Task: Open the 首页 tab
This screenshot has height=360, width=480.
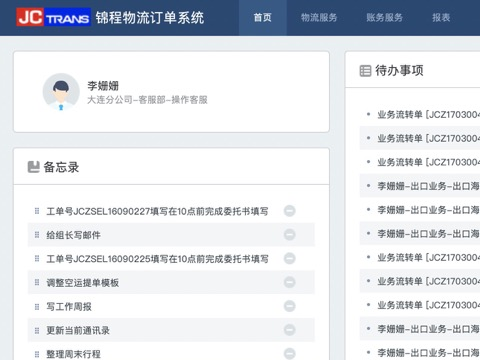Action: pos(263,18)
